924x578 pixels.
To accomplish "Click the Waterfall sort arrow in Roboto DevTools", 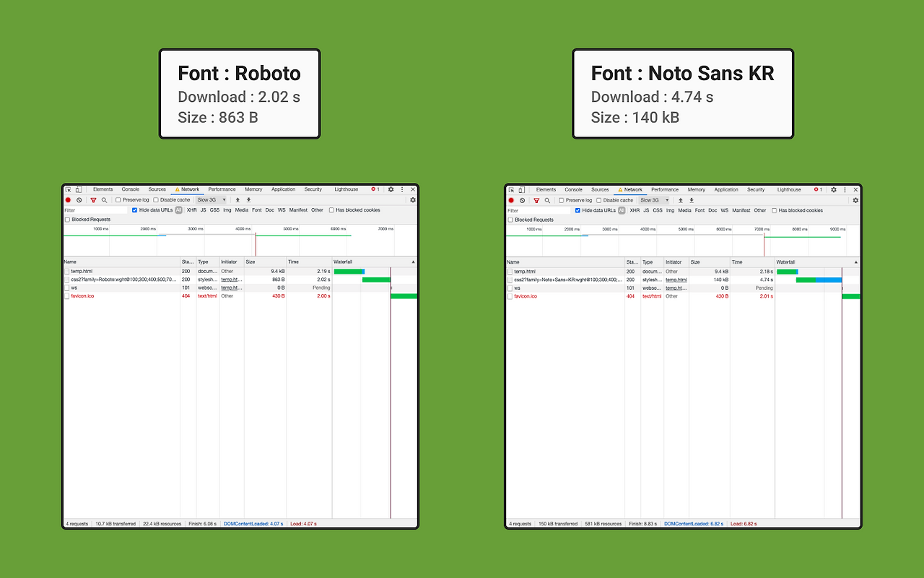I will [x=414, y=262].
